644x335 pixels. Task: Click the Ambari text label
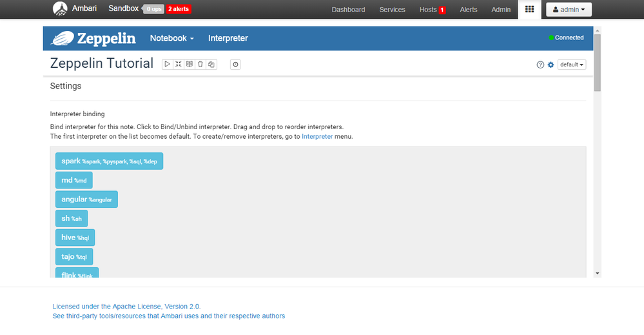84,8
